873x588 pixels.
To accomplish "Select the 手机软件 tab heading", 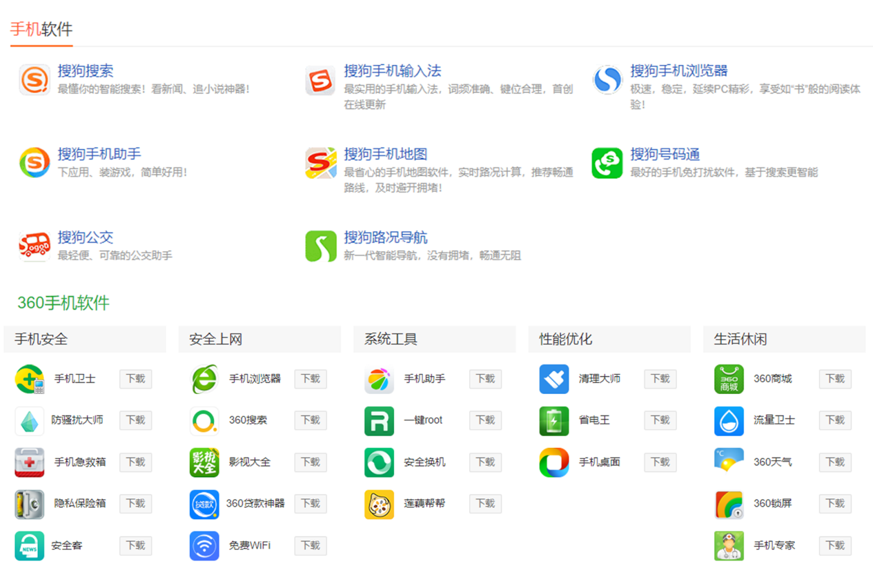I will point(41,29).
